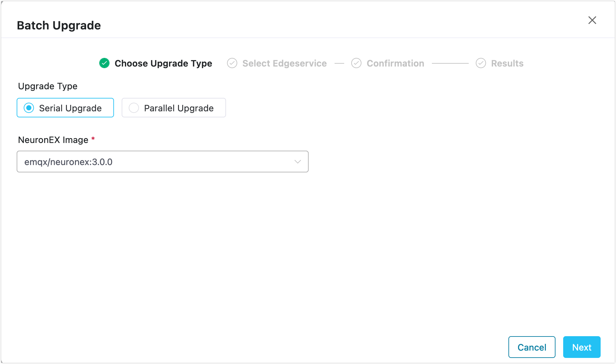
Task: Open the emqx/neuronex:3.0.0 image selector
Action: [x=154, y=162]
